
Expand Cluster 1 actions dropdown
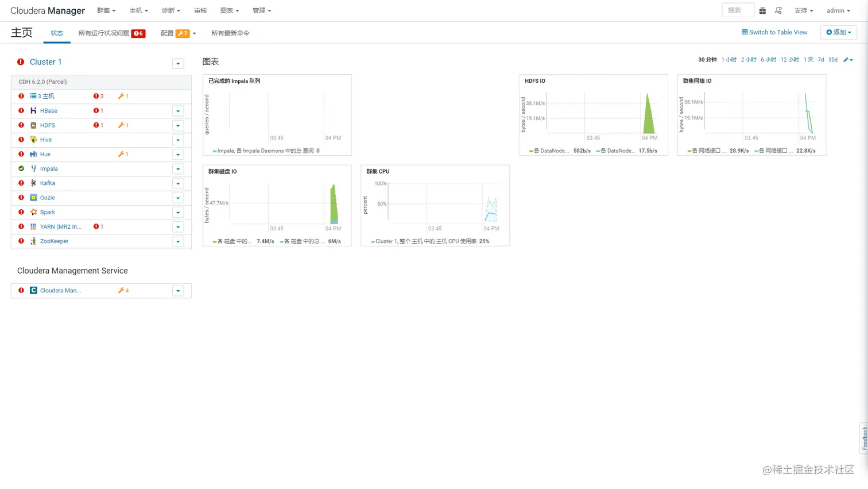click(x=178, y=63)
